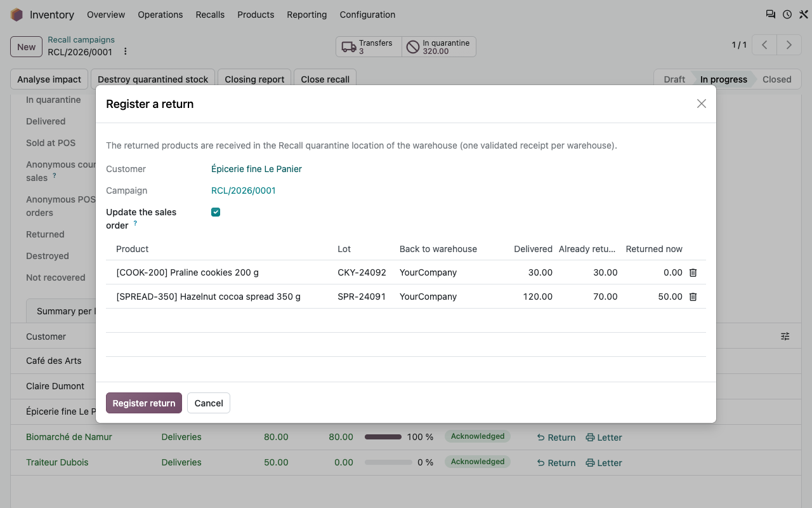
Task: Open the Overview menu
Action: pyautogui.click(x=106, y=15)
